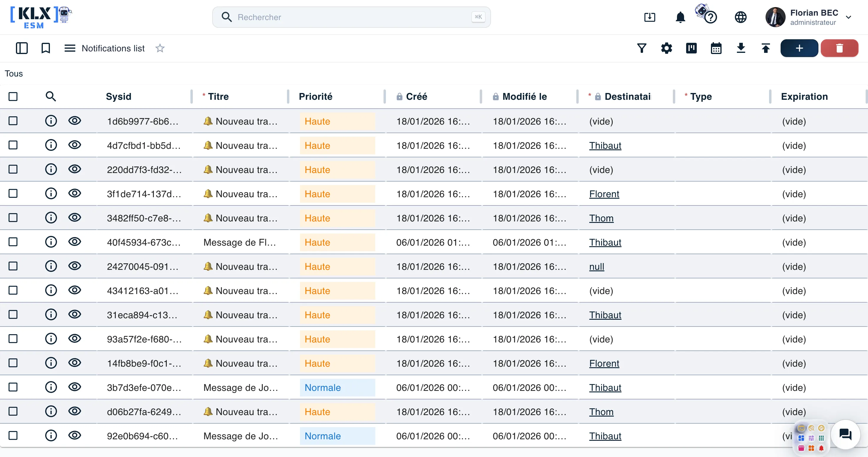Open the hamburger list menu icon

(x=70, y=48)
